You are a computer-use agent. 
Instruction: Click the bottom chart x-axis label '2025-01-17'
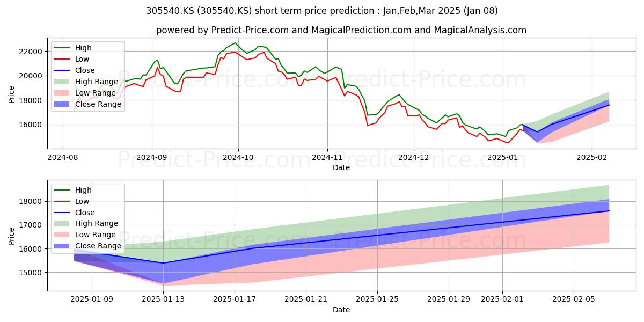(235, 299)
